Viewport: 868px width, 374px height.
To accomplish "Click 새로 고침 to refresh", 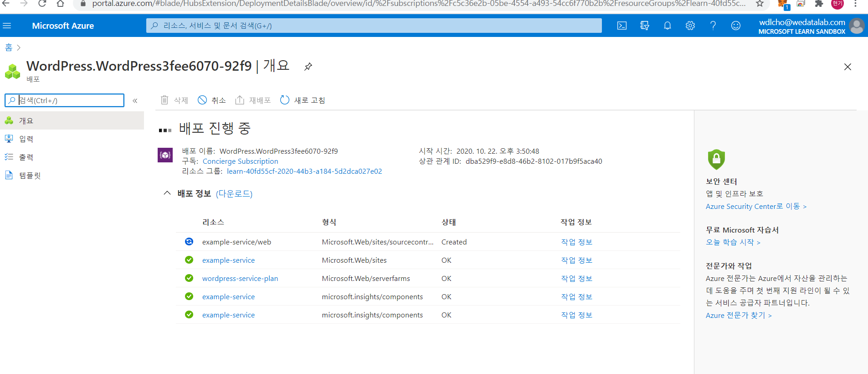I will (303, 100).
